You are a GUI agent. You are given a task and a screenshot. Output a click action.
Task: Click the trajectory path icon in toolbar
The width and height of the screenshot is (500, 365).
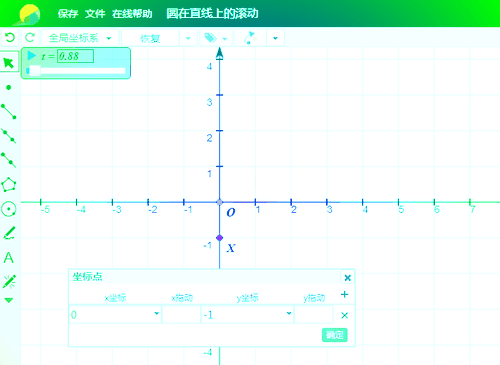pos(250,38)
